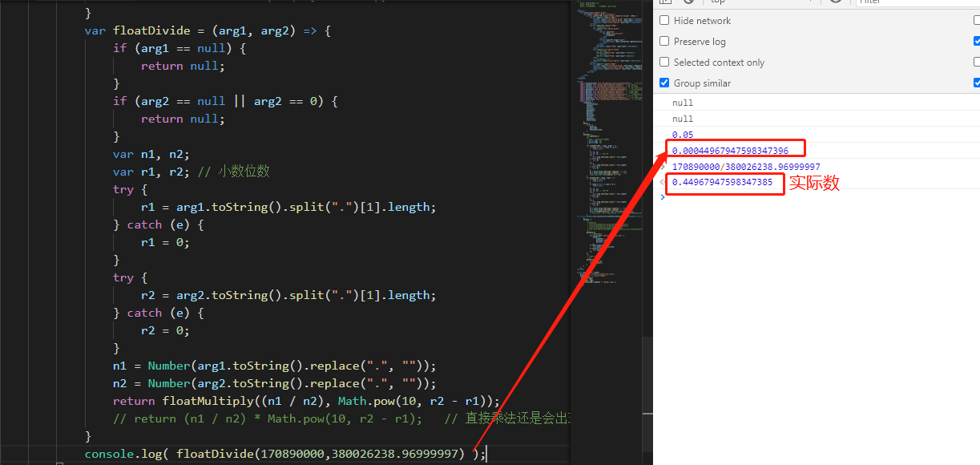
Task: Click the n1 = Number(arg1.toString() line
Action: (274, 366)
